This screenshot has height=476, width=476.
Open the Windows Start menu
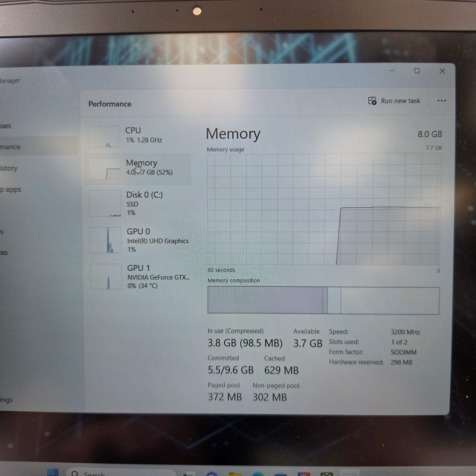(x=53, y=472)
